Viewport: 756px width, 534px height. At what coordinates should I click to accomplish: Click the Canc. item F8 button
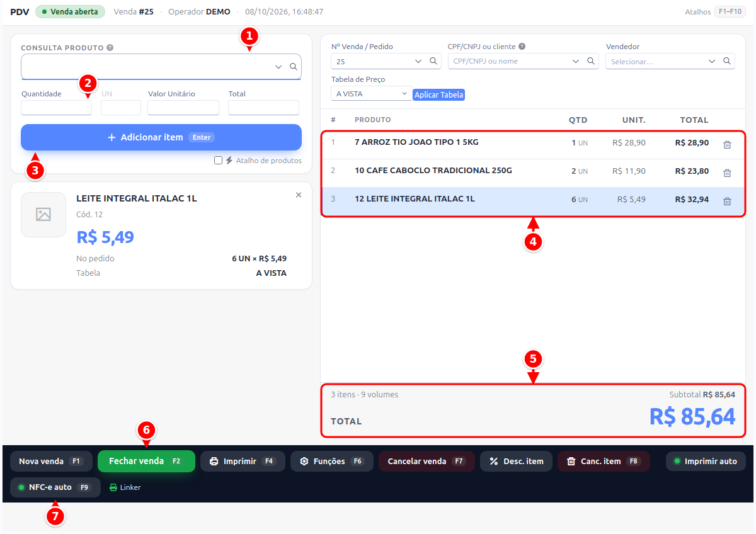point(604,461)
